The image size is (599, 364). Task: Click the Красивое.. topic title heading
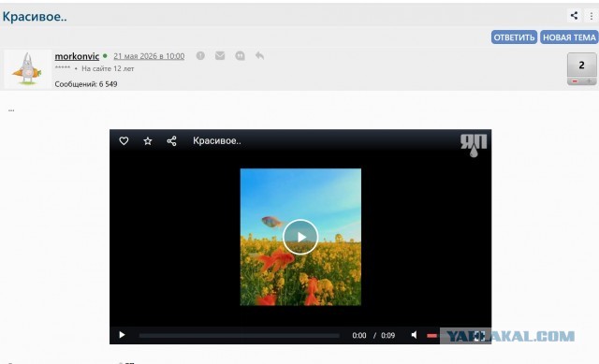pyautogui.click(x=35, y=17)
